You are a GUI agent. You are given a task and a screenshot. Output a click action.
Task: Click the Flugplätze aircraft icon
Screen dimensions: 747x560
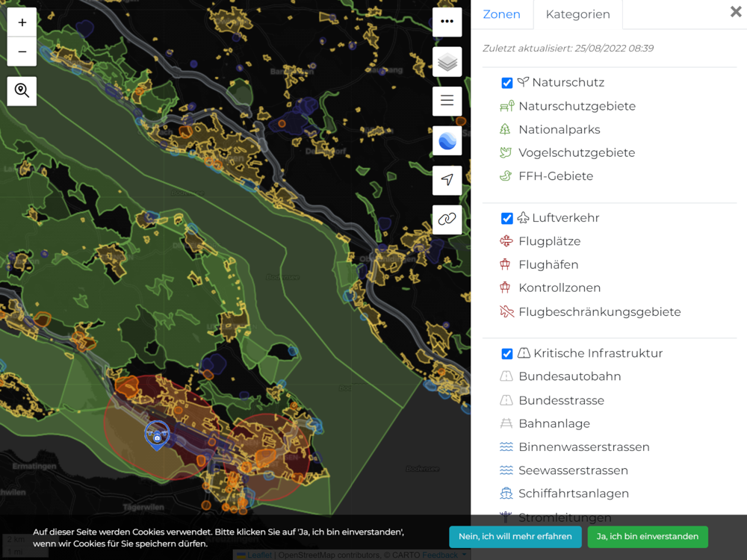point(506,241)
